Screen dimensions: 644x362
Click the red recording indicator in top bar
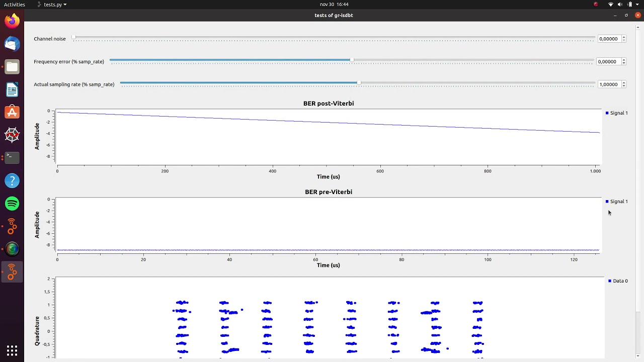(596, 5)
